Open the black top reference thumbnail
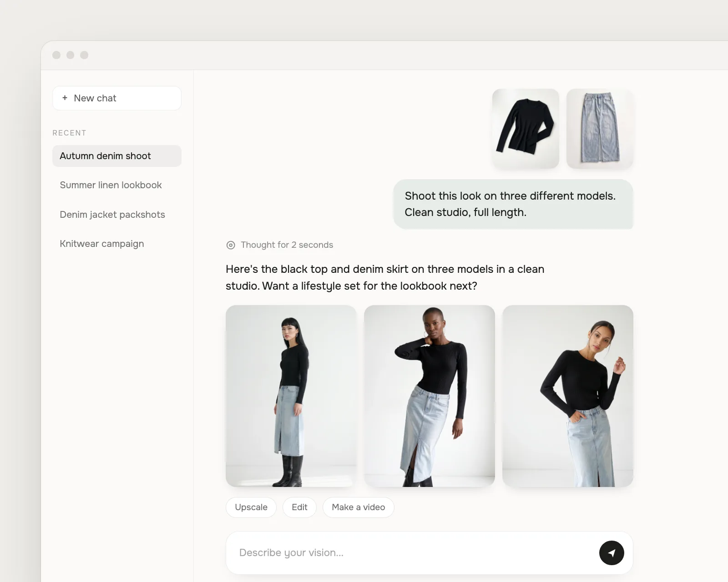The width and height of the screenshot is (728, 582). (526, 129)
